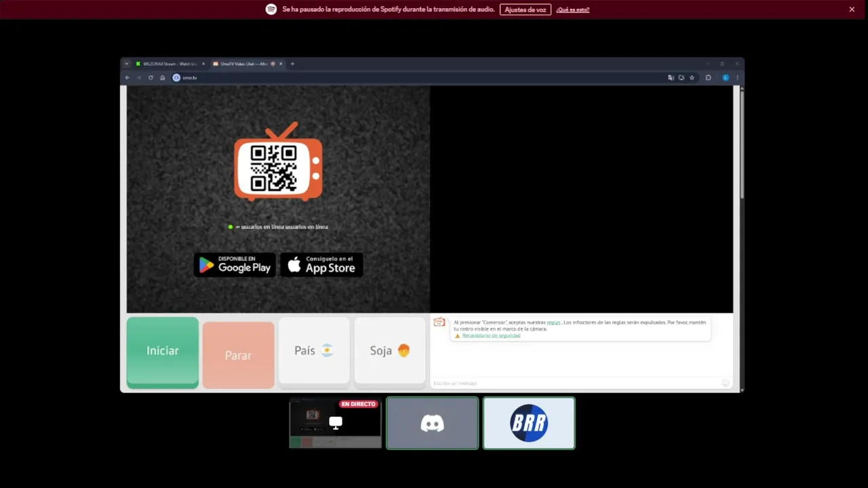Open the 'reglas' rules link
The width and height of the screenshot is (868, 488).
pos(553,323)
